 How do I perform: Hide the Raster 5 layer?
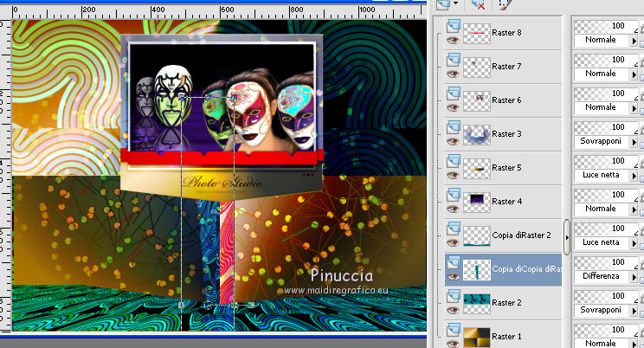pos(453,175)
